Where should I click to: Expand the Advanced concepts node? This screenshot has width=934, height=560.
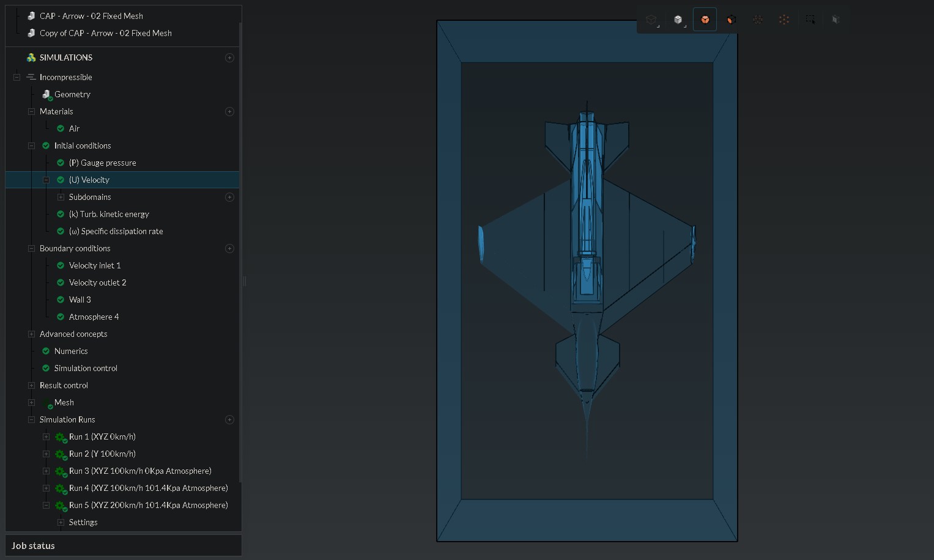[x=31, y=334]
